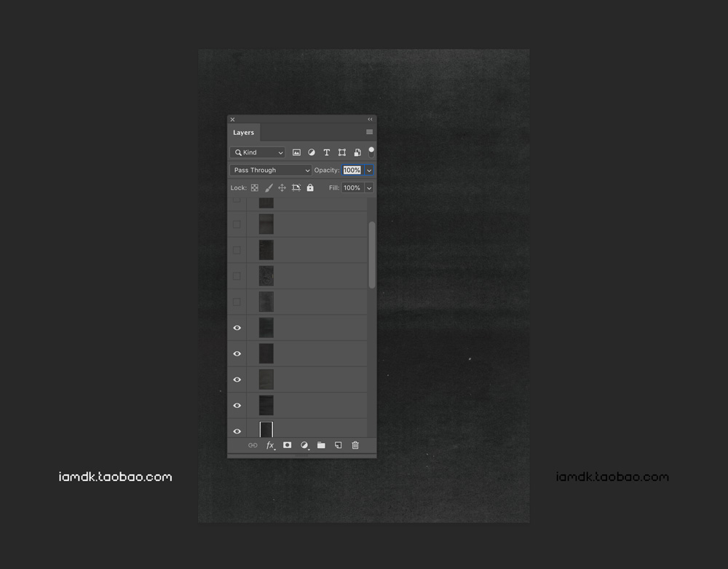Open the Opacity slider arrow
This screenshot has width=728, height=569.
(369, 170)
